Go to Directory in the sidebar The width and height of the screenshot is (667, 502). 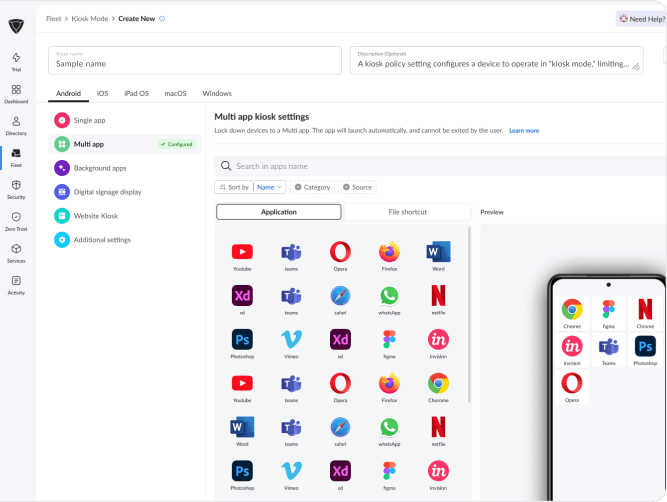tap(16, 126)
